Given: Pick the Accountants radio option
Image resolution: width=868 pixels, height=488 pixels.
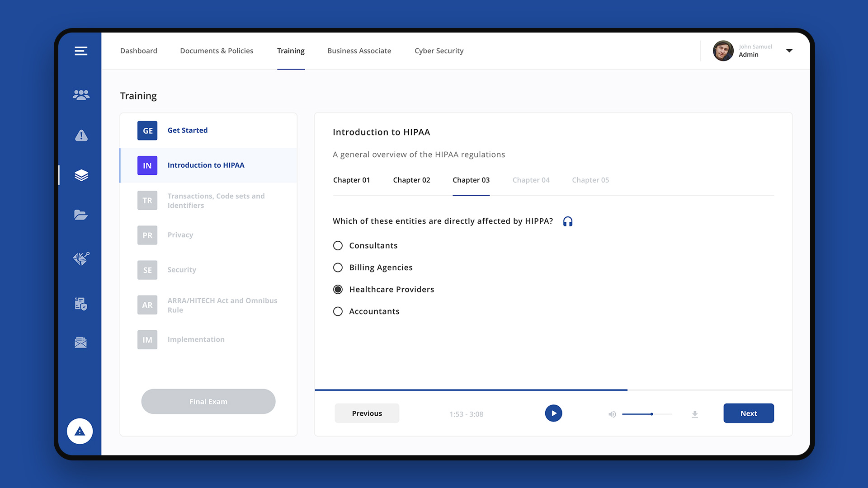Looking at the screenshot, I should click(338, 311).
